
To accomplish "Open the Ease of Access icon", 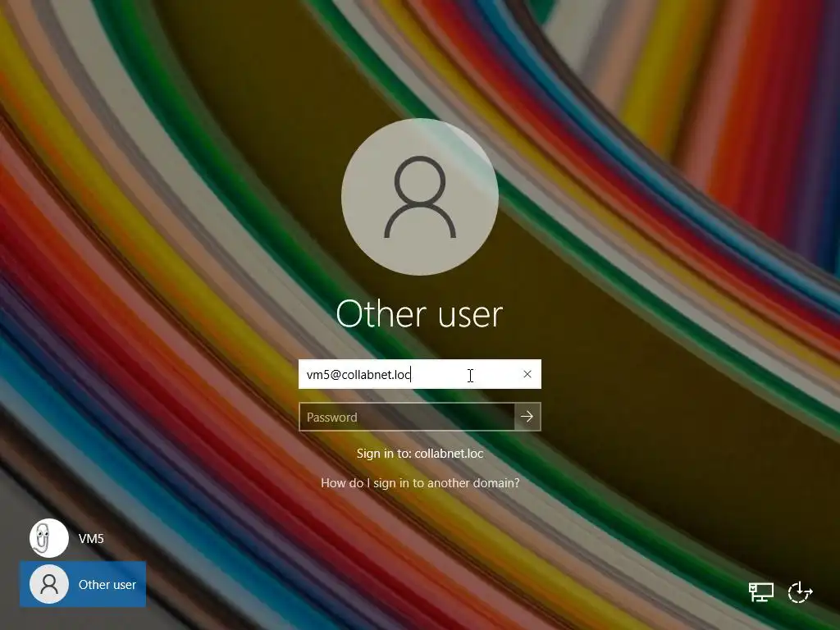I will pos(801,592).
